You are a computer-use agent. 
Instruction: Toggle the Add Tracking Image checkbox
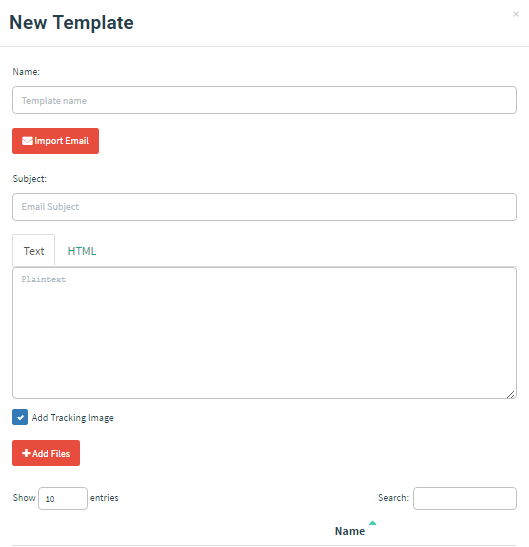pyautogui.click(x=20, y=417)
